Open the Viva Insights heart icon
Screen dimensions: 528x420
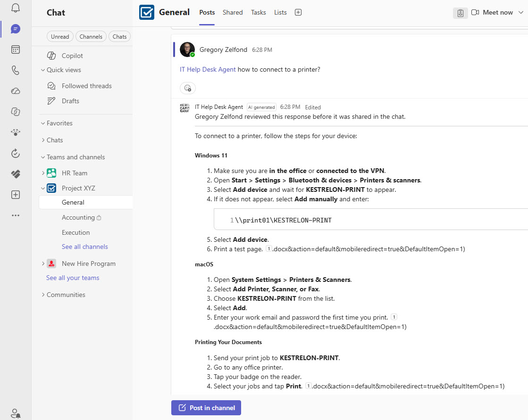click(16, 174)
